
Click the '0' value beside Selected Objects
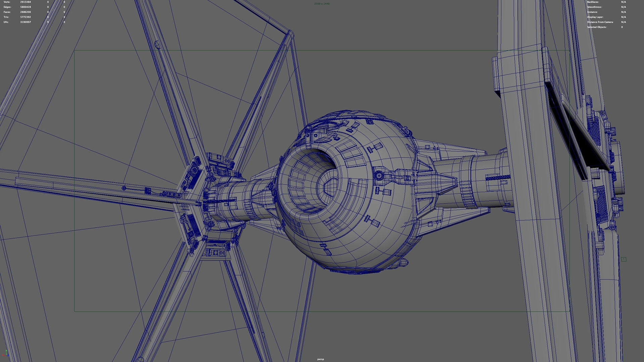(622, 27)
